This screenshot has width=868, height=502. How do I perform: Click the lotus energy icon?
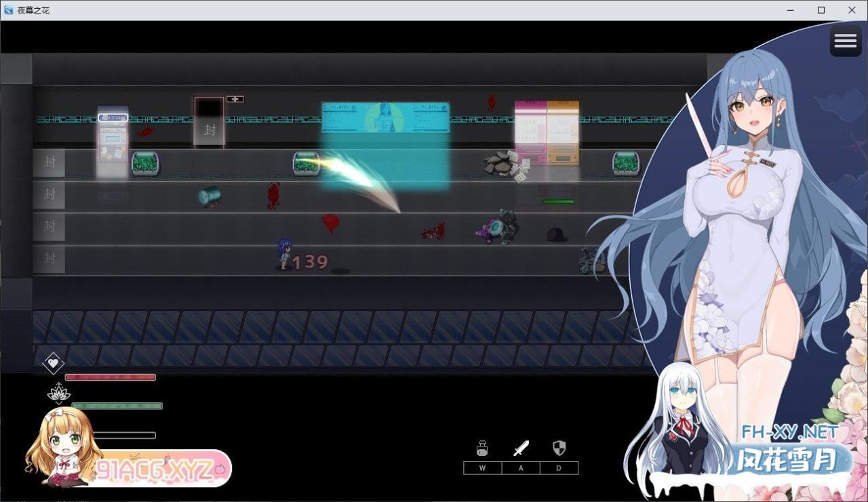point(58,393)
